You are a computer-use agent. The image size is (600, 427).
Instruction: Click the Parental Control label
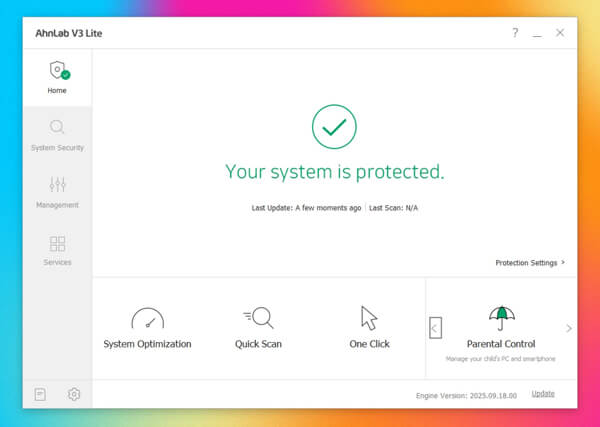501,344
